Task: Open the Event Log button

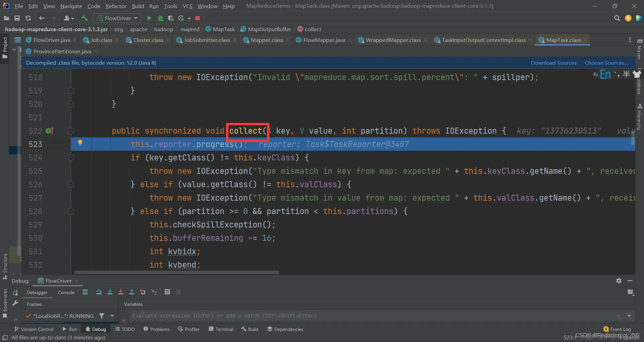Action: [617, 329]
